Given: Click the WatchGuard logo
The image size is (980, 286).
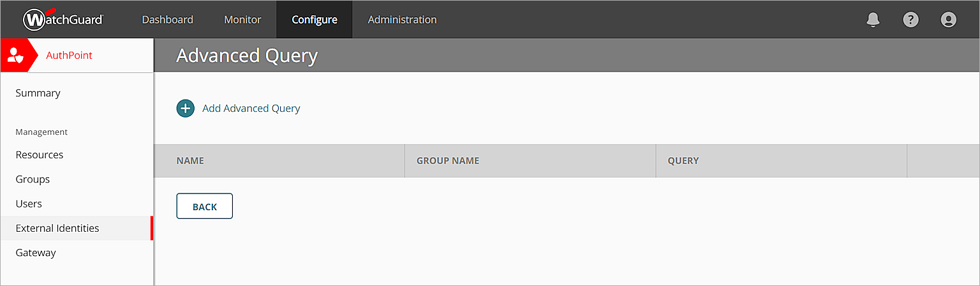Looking at the screenshot, I should coord(63,20).
